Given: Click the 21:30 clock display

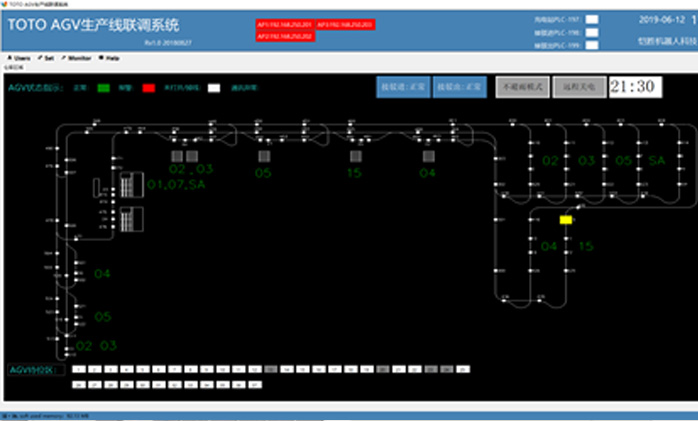Looking at the screenshot, I should [635, 87].
